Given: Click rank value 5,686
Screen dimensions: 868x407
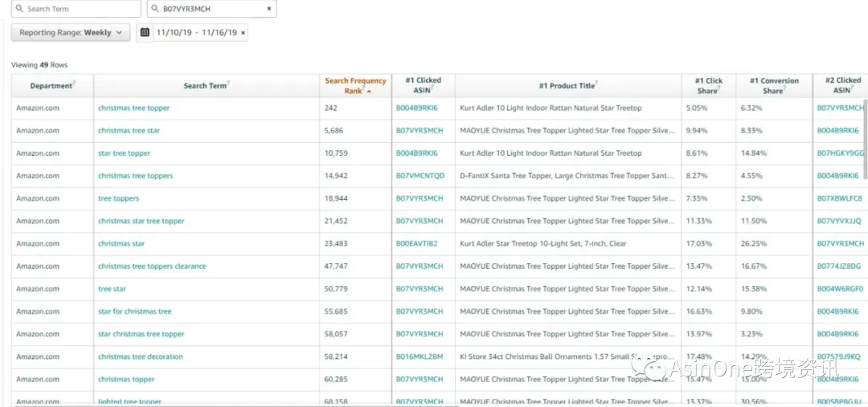Looking at the screenshot, I should pos(334,131).
